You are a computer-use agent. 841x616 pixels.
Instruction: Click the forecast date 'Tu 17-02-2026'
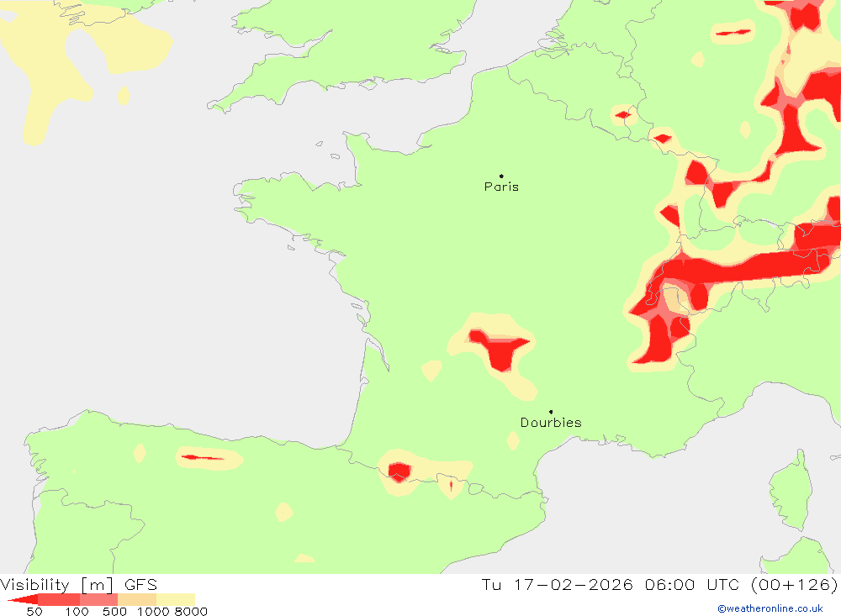tap(557, 584)
